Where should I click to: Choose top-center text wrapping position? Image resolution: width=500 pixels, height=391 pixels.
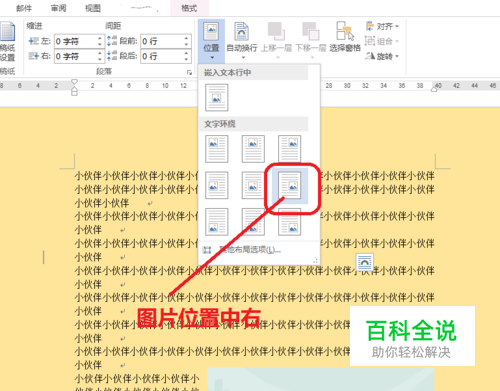[253, 149]
